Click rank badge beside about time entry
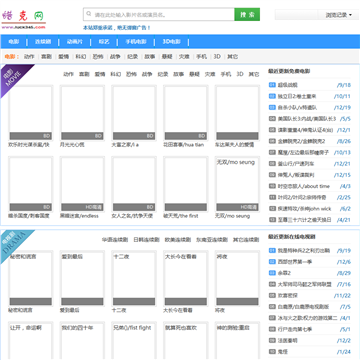 coord(272,186)
